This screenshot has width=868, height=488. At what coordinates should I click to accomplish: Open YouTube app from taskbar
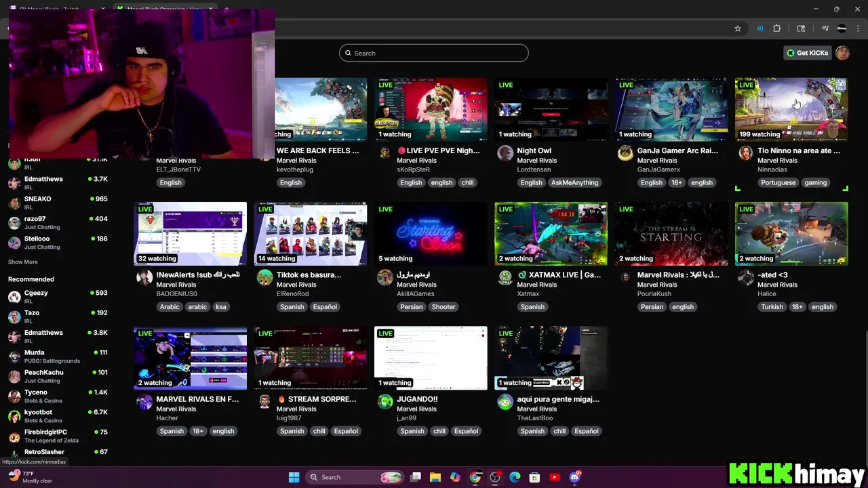pyautogui.click(x=555, y=477)
